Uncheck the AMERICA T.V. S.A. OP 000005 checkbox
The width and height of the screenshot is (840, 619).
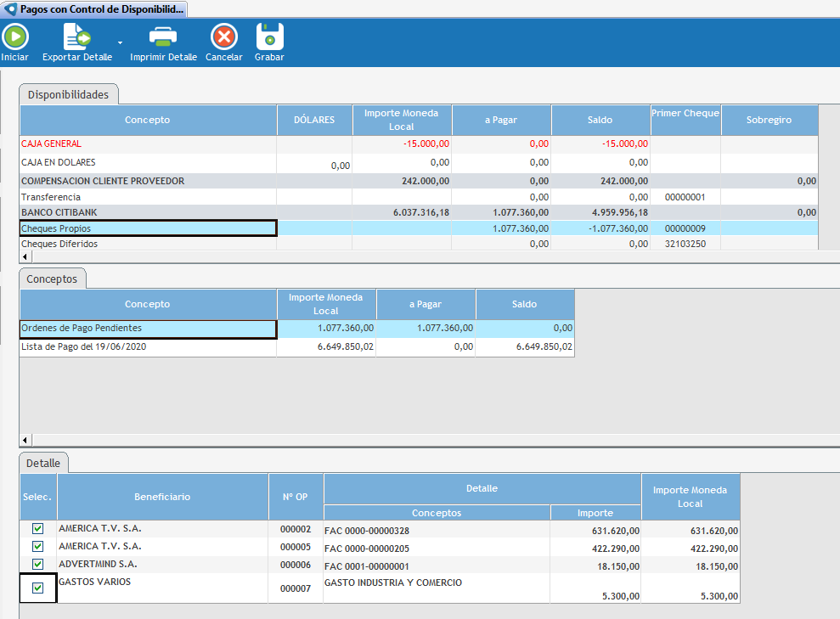tap(37, 547)
